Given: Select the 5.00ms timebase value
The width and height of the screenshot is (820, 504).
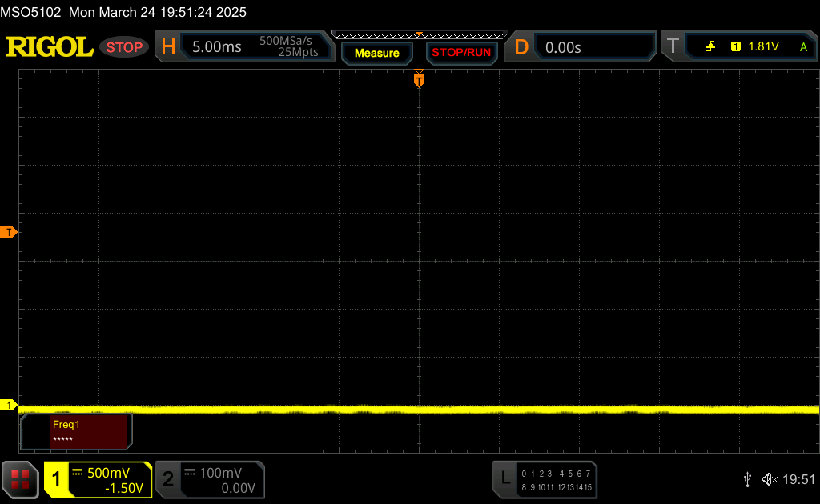Looking at the screenshot, I should 216,47.
